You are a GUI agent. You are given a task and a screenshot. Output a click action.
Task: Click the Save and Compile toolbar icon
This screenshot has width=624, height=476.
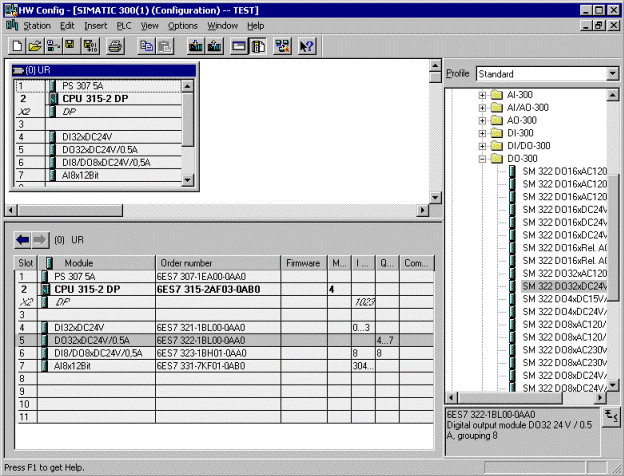pyautogui.click(x=89, y=46)
